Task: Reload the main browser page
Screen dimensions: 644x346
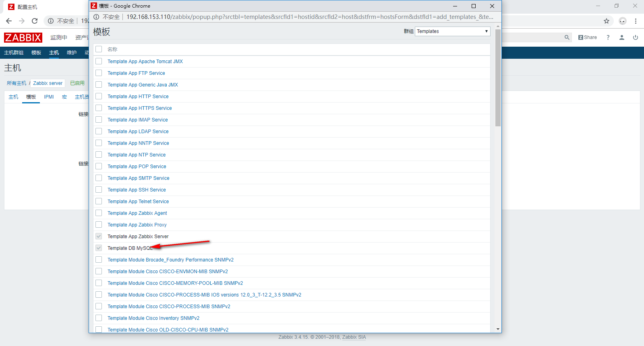Action: coord(35,21)
